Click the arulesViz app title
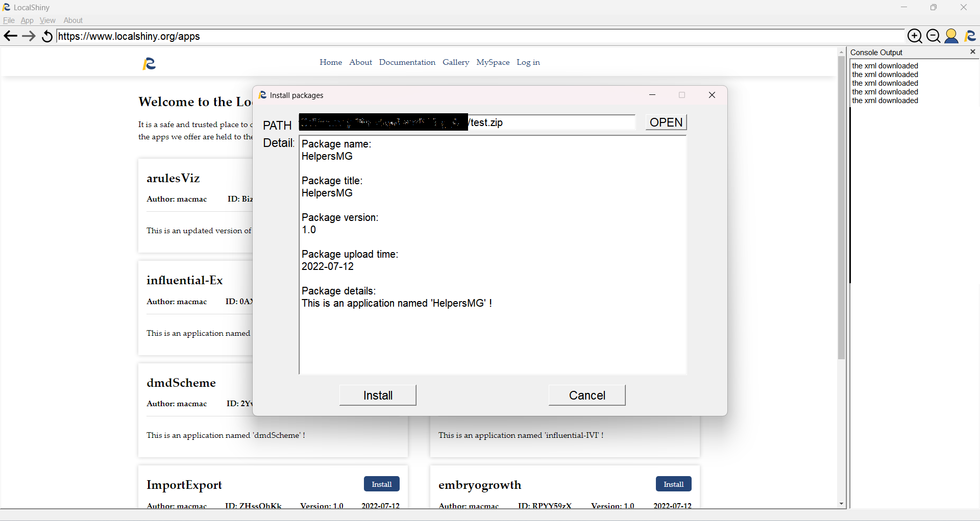 pyautogui.click(x=173, y=178)
